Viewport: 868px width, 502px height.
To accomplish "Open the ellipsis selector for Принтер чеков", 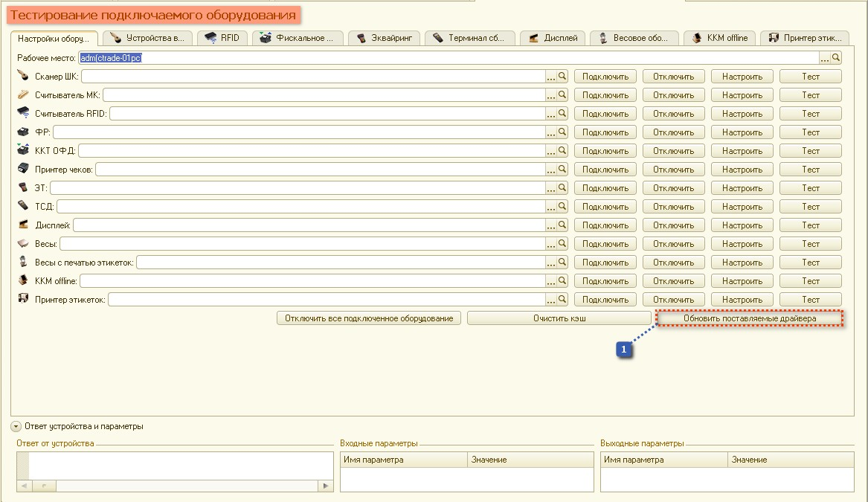I will (551, 170).
